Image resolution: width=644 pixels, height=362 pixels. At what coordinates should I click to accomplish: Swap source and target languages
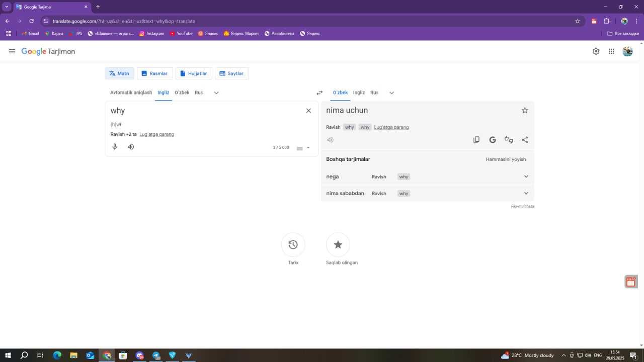319,93
